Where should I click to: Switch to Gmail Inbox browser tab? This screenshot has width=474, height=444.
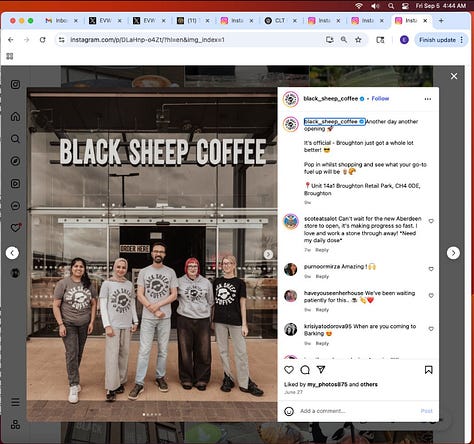[x=61, y=21]
